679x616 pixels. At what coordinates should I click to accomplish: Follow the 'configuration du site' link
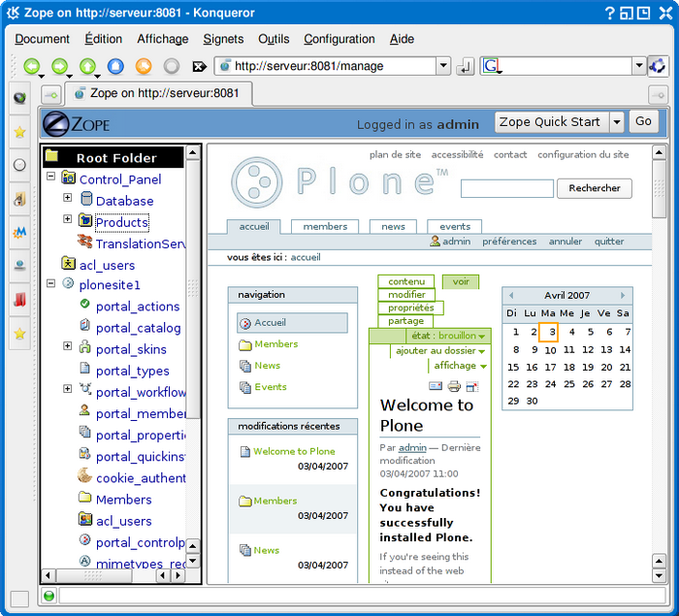[x=583, y=154]
